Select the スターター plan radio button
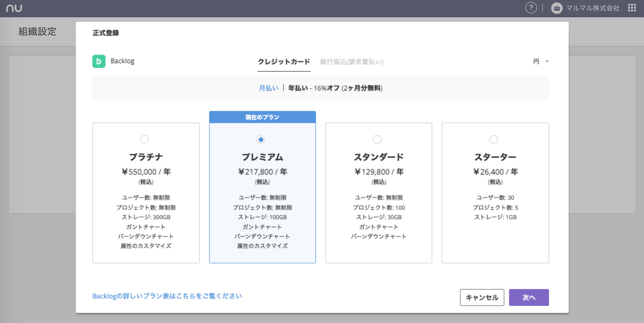644x323 pixels. click(494, 139)
